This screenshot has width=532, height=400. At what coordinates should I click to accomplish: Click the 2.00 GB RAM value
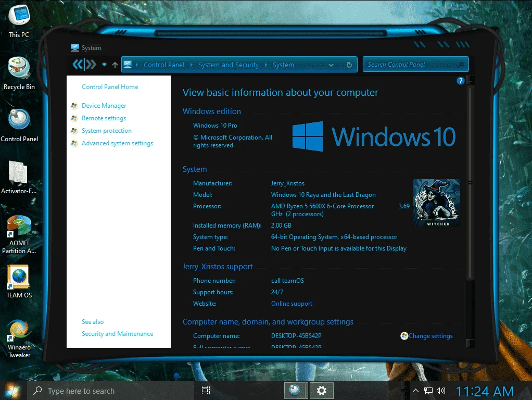tap(281, 226)
